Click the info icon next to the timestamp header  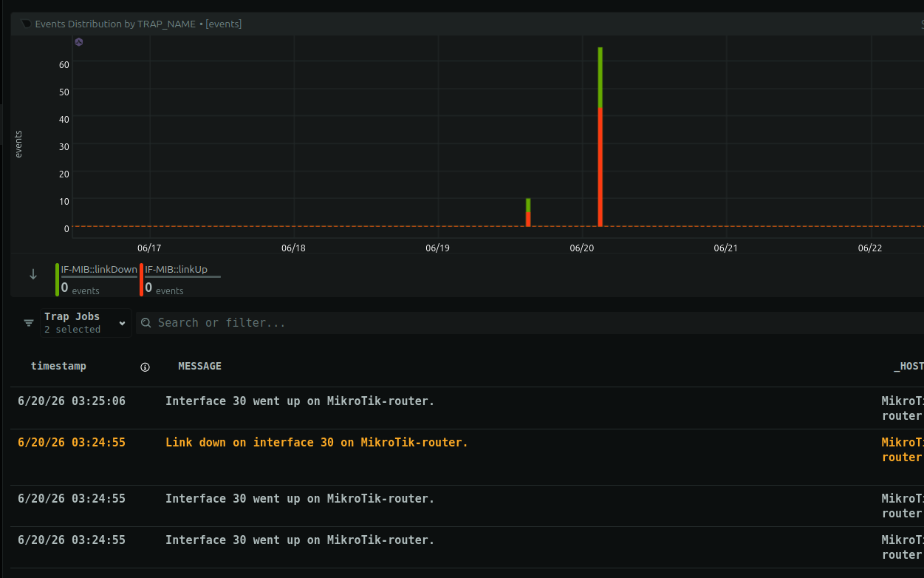(146, 367)
